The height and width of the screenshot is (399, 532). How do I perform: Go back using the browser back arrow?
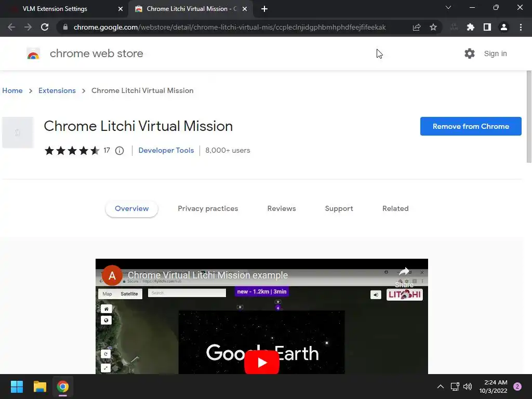click(x=11, y=27)
